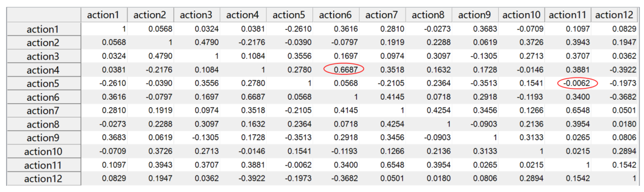Click the 0.2894 cell in action10 row

(x=624, y=151)
